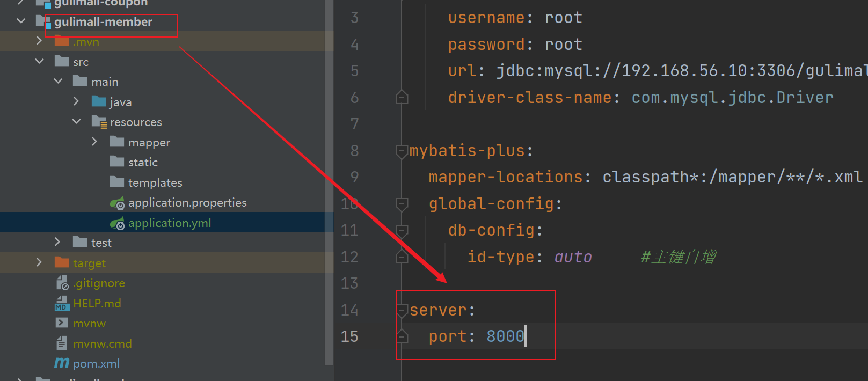The width and height of the screenshot is (868, 381).
Task: Select the test folder label
Action: (x=101, y=243)
